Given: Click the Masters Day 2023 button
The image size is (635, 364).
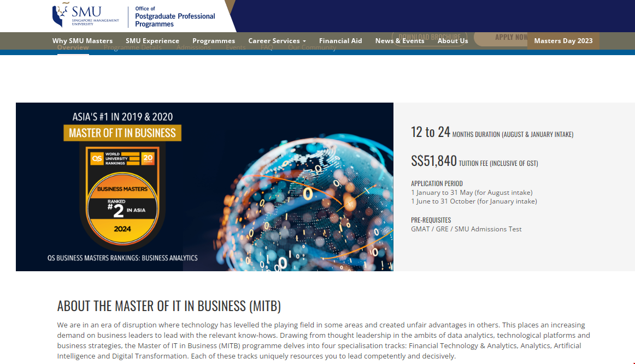Looking at the screenshot, I should [x=563, y=41].
